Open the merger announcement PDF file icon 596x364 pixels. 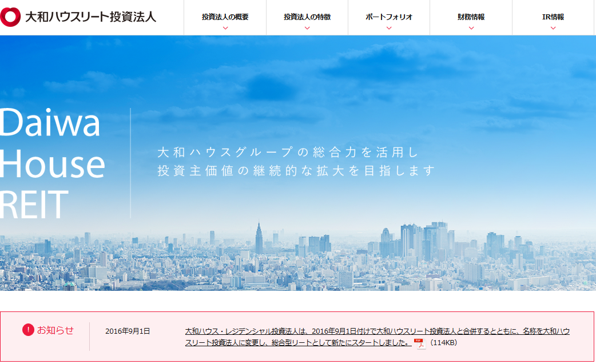(x=419, y=343)
